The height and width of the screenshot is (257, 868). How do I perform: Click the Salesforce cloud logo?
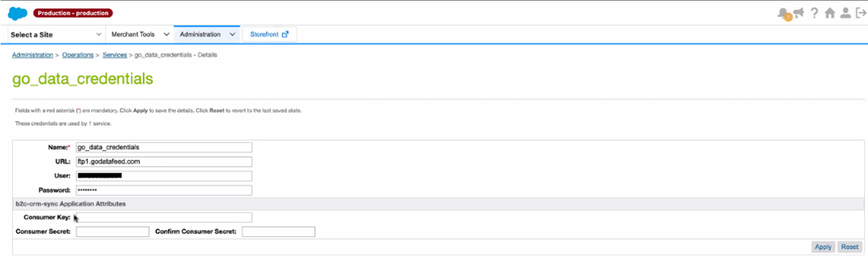point(18,13)
